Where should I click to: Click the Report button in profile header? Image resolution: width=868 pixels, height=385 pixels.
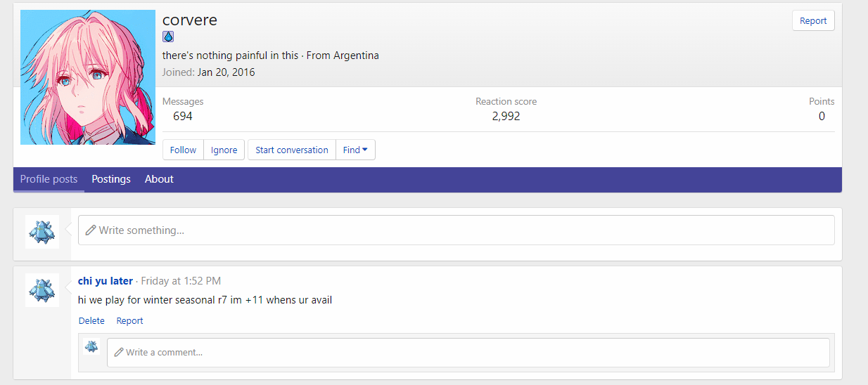tap(812, 20)
